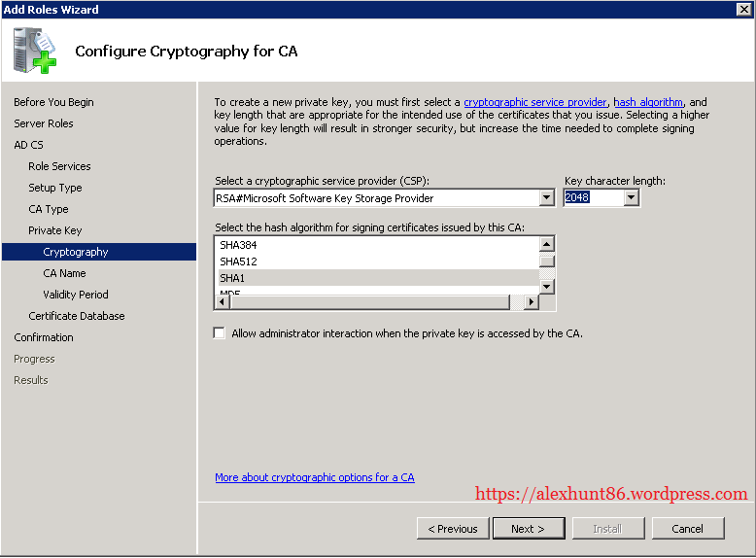
Task: Jump to the Validity Period step
Action: coord(76,295)
